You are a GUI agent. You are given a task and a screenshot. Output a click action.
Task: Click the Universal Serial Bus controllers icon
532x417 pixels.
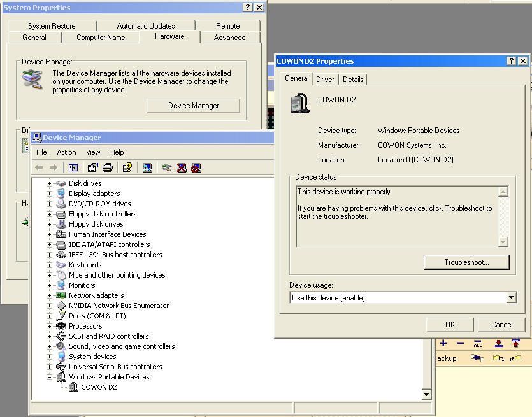tap(61, 367)
